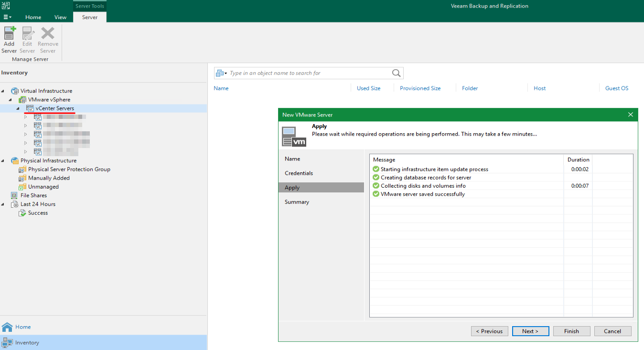Screen dimensions: 644x350
Task: Select the Apply wizard step
Action: (x=321, y=188)
